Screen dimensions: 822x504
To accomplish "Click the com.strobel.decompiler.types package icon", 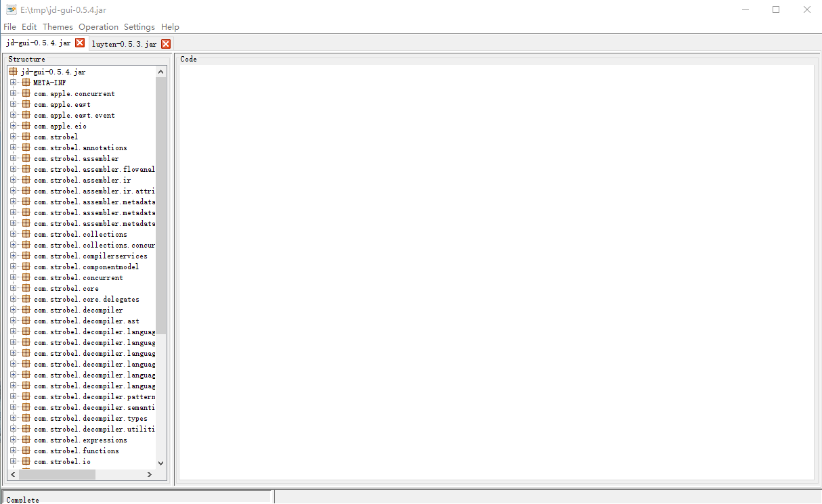I will [x=26, y=418].
